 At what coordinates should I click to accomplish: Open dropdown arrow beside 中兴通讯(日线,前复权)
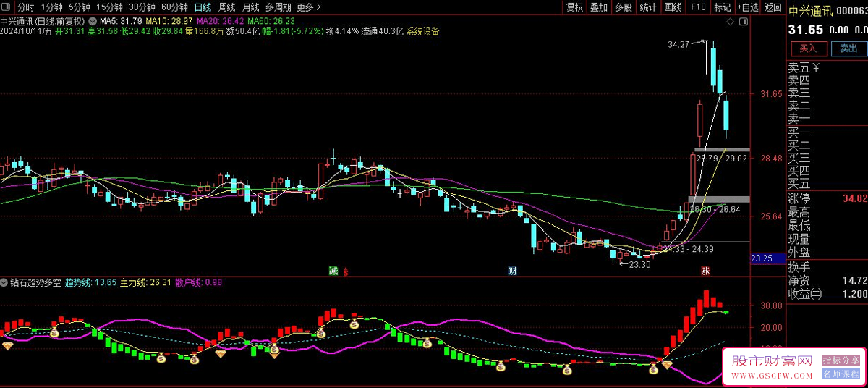point(92,21)
